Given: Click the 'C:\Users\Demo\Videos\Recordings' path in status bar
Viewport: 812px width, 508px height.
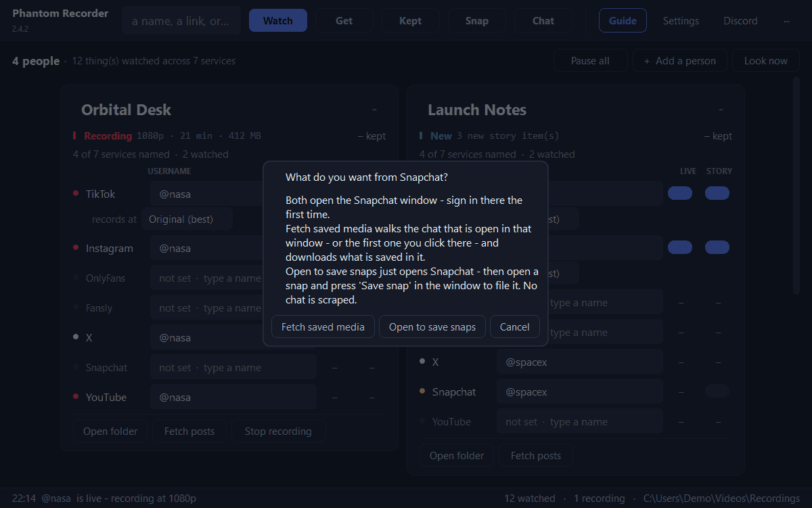Looking at the screenshot, I should click(721, 499).
